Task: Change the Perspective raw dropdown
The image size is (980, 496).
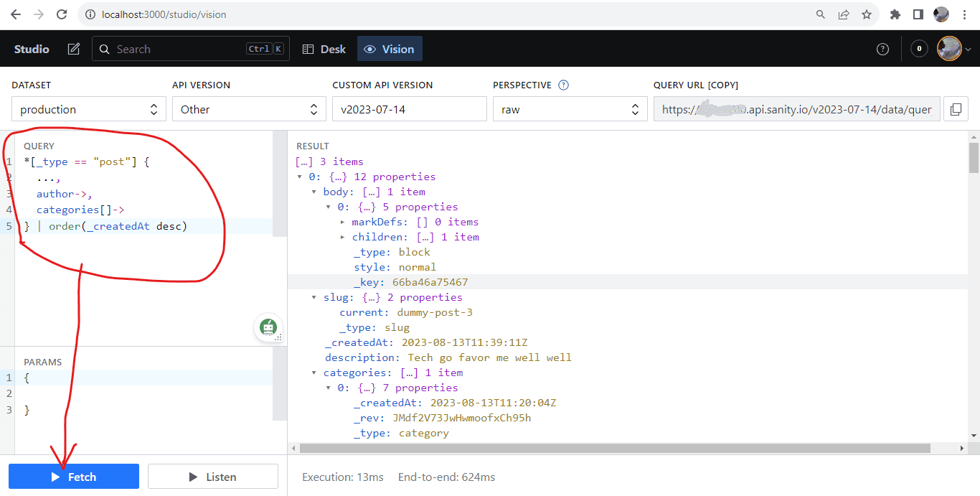Action: click(570, 109)
